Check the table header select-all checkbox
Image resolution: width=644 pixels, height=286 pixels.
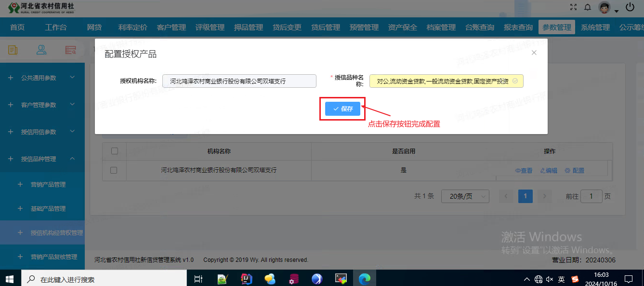pos(114,151)
